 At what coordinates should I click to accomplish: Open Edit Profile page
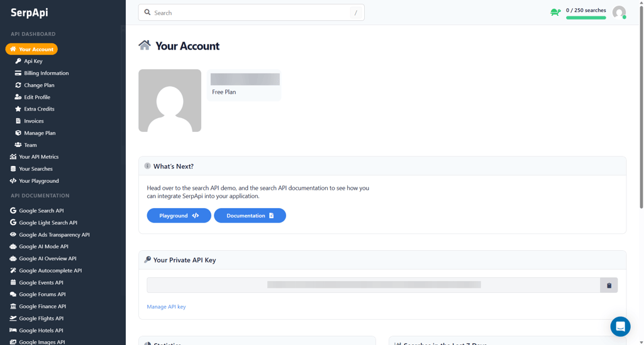tap(37, 97)
